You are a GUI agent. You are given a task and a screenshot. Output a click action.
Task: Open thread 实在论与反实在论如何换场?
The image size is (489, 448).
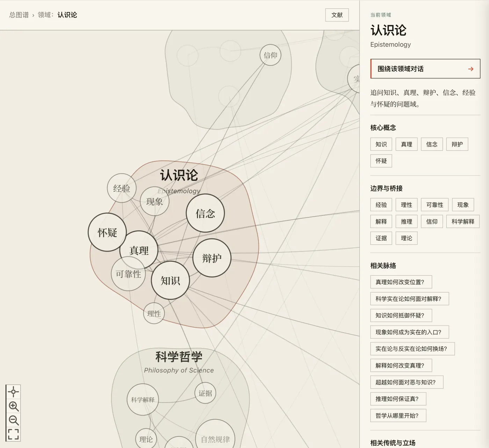tap(413, 349)
